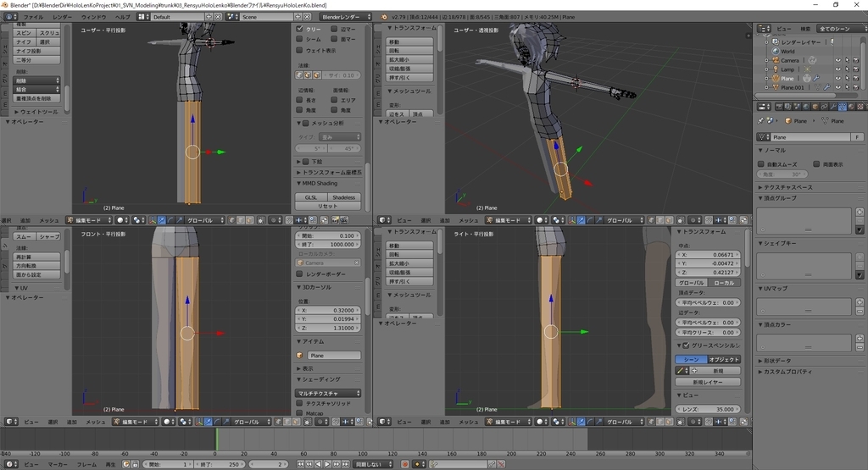Expand the トランスフォーム座標系 panel
Image resolution: width=868 pixels, height=470 pixels.
[329, 173]
